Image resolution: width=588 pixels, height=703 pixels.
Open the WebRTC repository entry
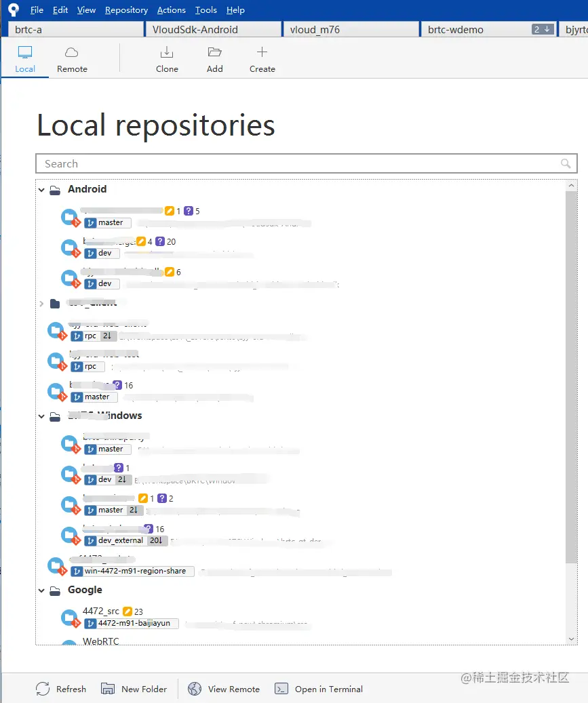coord(101,641)
